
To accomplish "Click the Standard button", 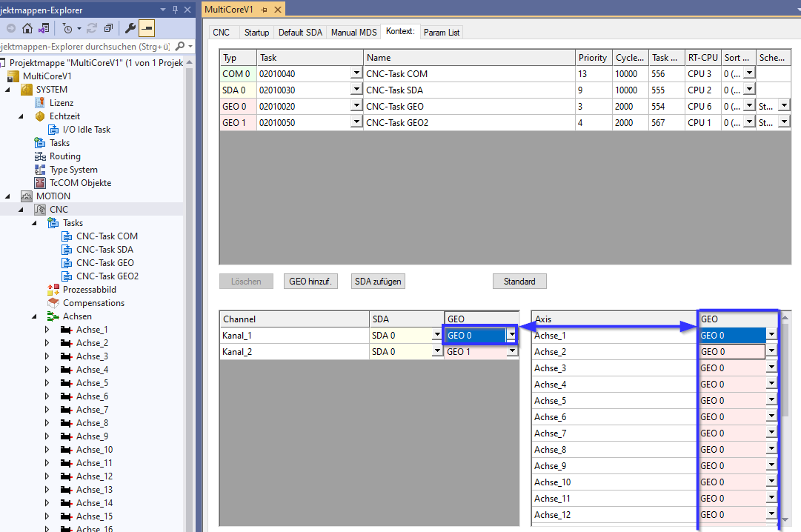I will 519,281.
